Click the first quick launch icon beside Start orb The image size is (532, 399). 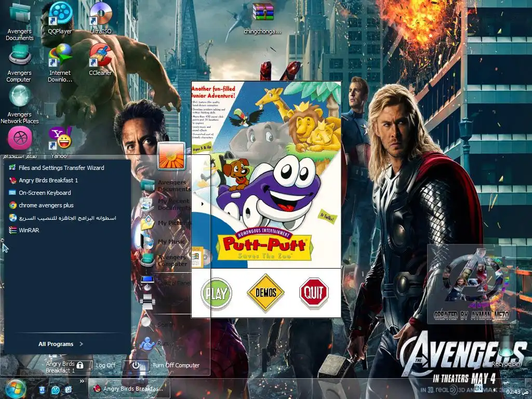click(x=42, y=390)
